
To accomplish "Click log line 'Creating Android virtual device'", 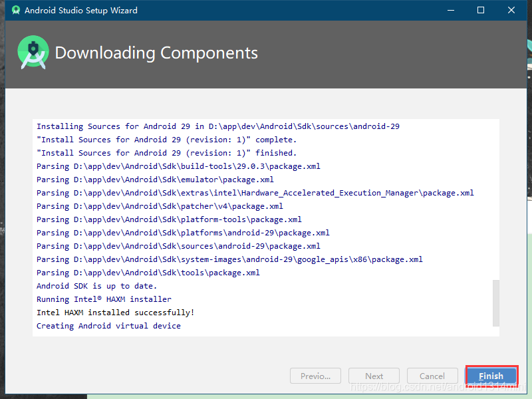I will (x=108, y=326).
